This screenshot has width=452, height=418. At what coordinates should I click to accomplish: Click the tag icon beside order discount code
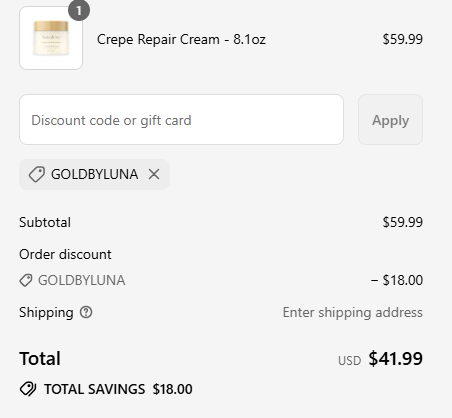point(26,280)
